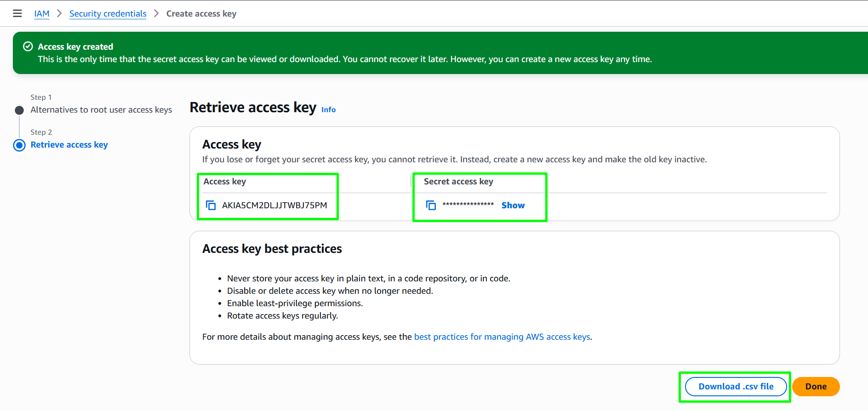Select Retrieve access key step
Image resolution: width=868 pixels, height=411 pixels.
coord(69,145)
